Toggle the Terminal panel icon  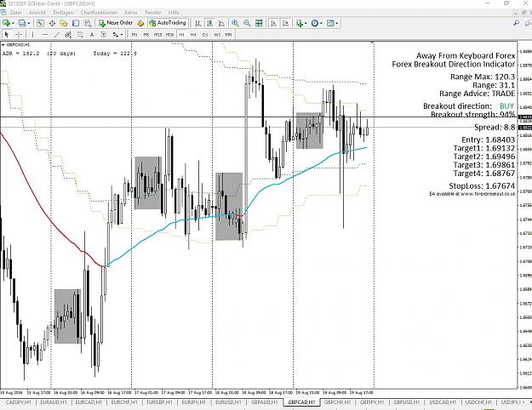click(x=76, y=23)
